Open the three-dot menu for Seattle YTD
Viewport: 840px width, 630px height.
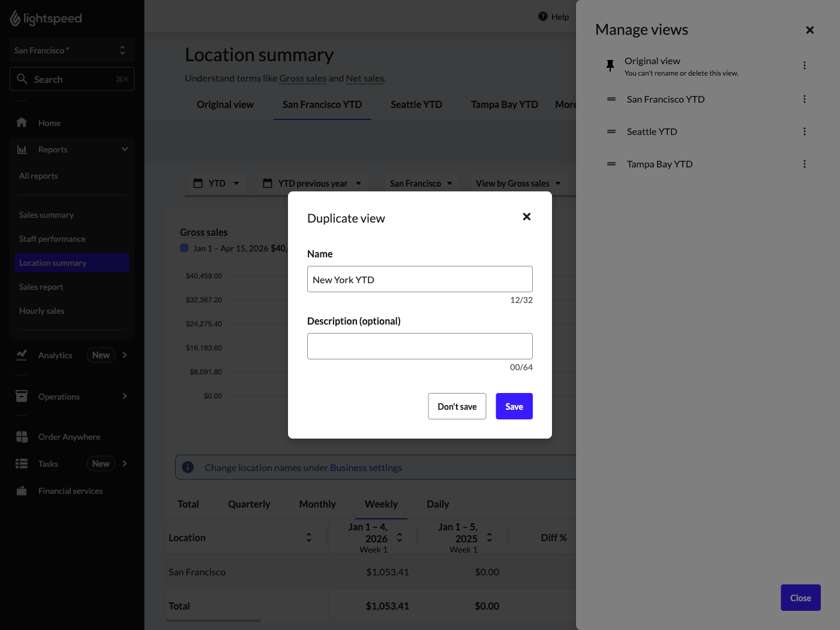pos(804,132)
